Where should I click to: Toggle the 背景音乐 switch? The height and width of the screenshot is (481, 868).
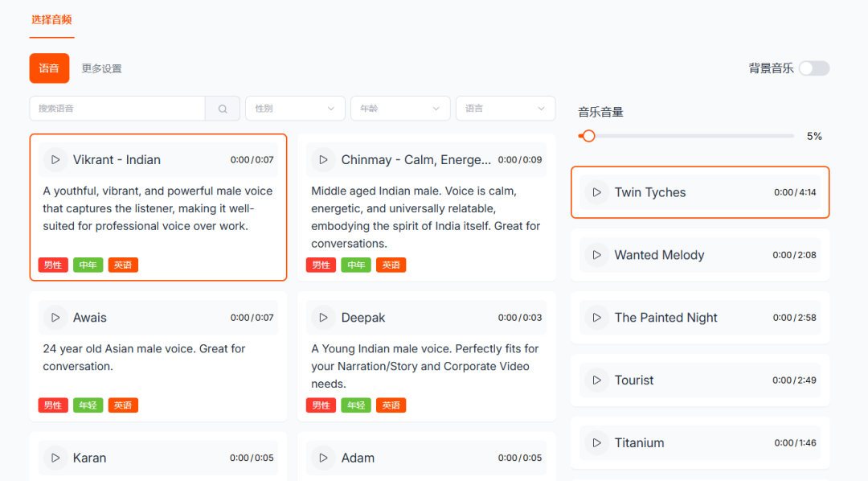pyautogui.click(x=814, y=68)
